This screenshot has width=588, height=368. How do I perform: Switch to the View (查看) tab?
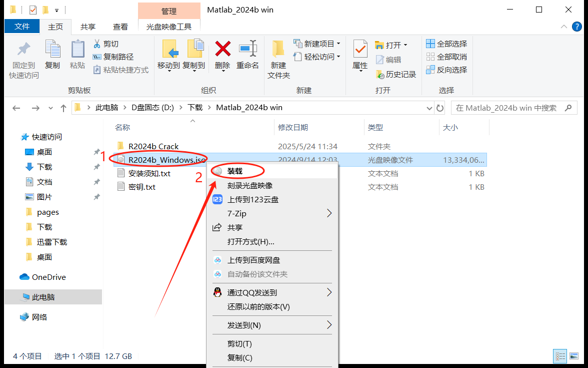click(120, 27)
